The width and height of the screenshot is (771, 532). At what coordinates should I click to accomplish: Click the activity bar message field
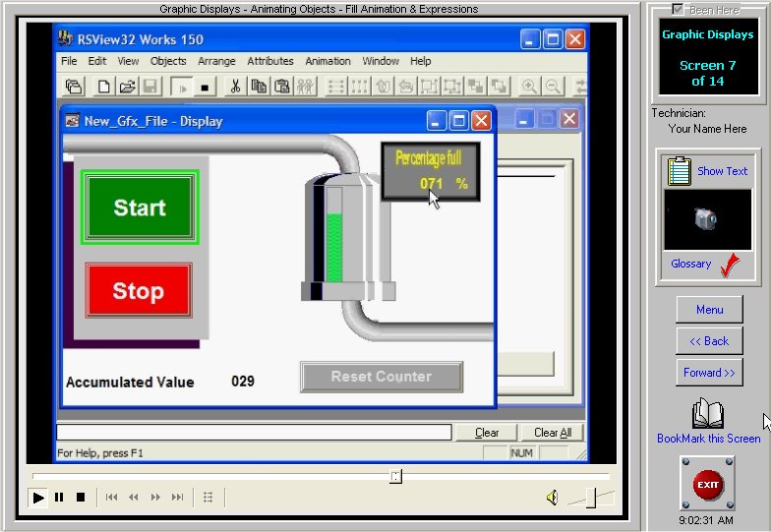click(254, 433)
